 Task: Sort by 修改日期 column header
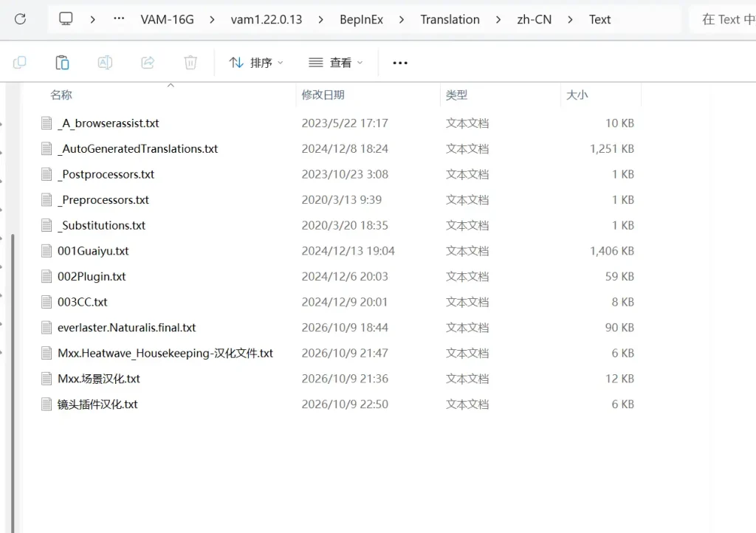(x=323, y=95)
